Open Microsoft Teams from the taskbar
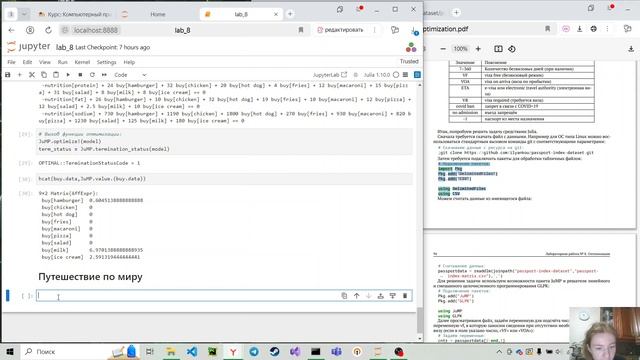The height and width of the screenshot is (360, 640). (336, 351)
